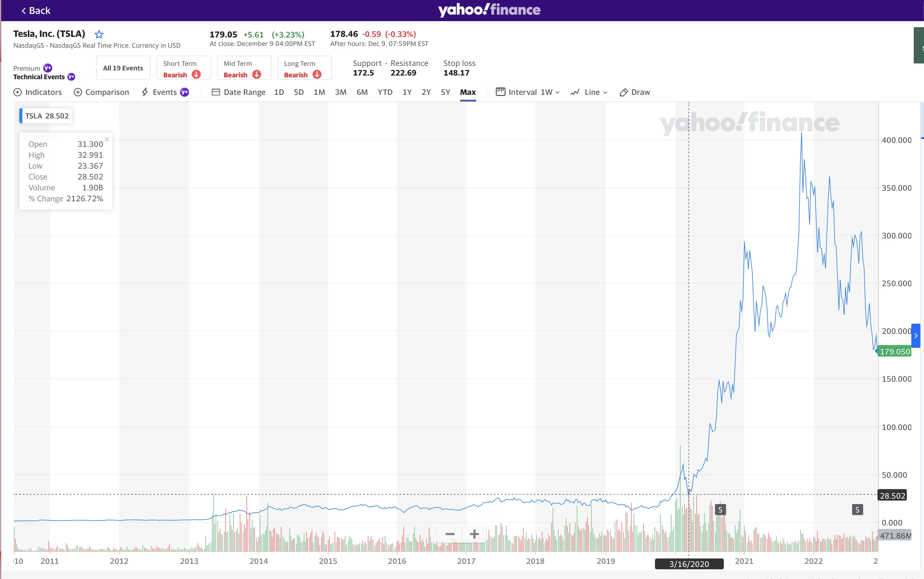Image resolution: width=924 pixels, height=579 pixels.
Task: Select the 3M range
Action: pos(341,92)
